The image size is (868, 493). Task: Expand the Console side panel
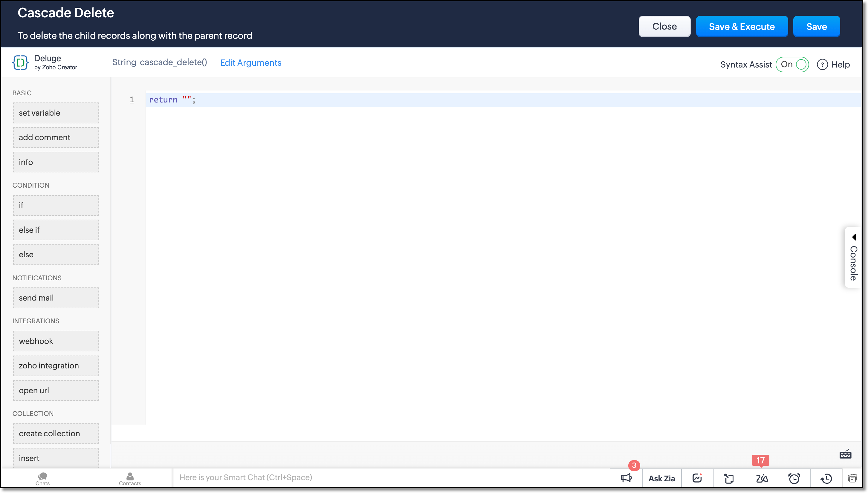pyautogui.click(x=853, y=257)
